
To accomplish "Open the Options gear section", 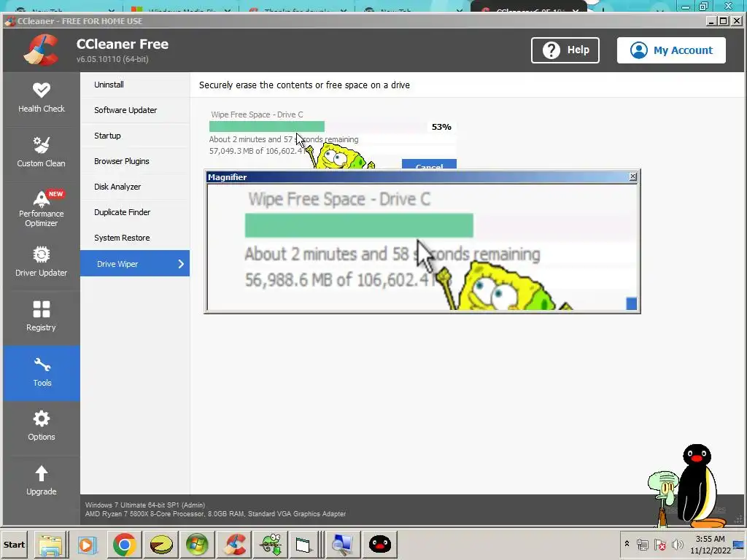I will (42, 426).
